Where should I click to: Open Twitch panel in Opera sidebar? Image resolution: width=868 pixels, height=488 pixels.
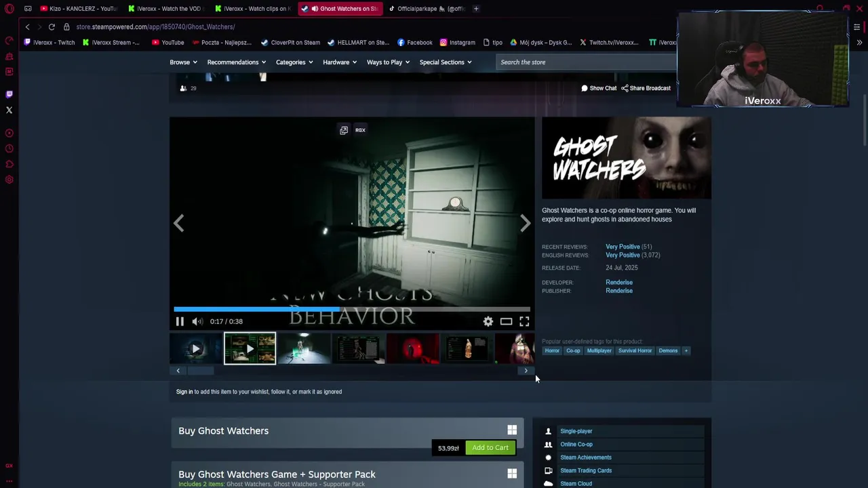9,94
